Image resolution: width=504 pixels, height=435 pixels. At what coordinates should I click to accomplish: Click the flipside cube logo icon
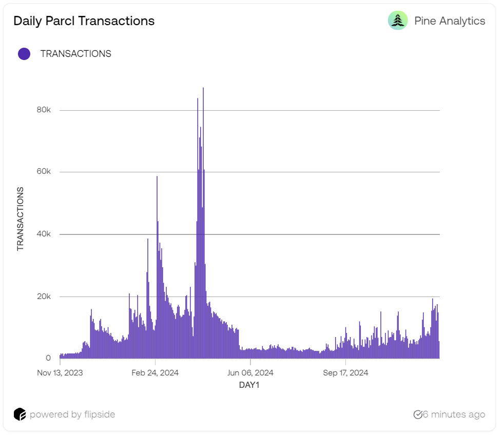pyautogui.click(x=20, y=414)
